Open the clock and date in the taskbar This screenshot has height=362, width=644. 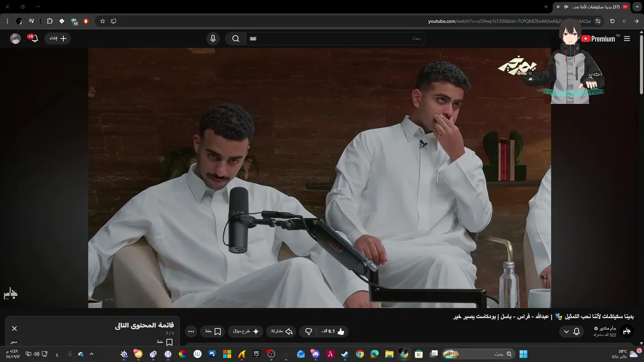[x=14, y=354]
